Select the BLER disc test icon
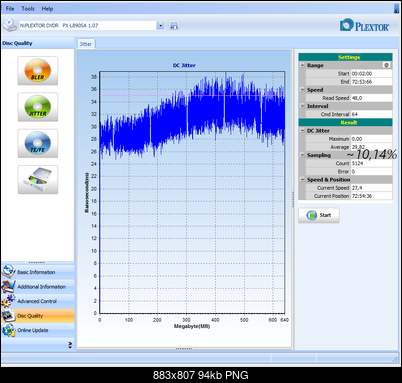 (x=38, y=71)
